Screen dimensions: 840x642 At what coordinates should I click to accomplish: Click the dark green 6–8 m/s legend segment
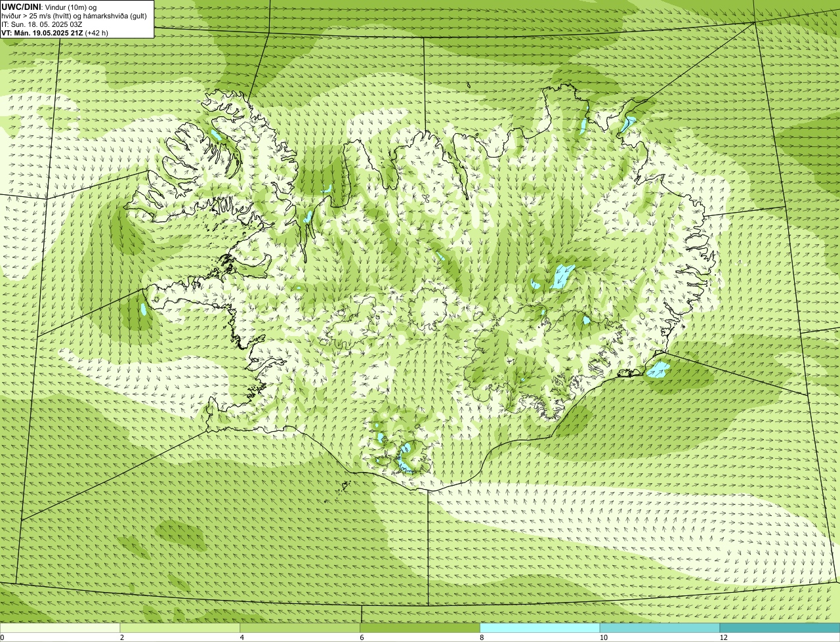(420, 628)
